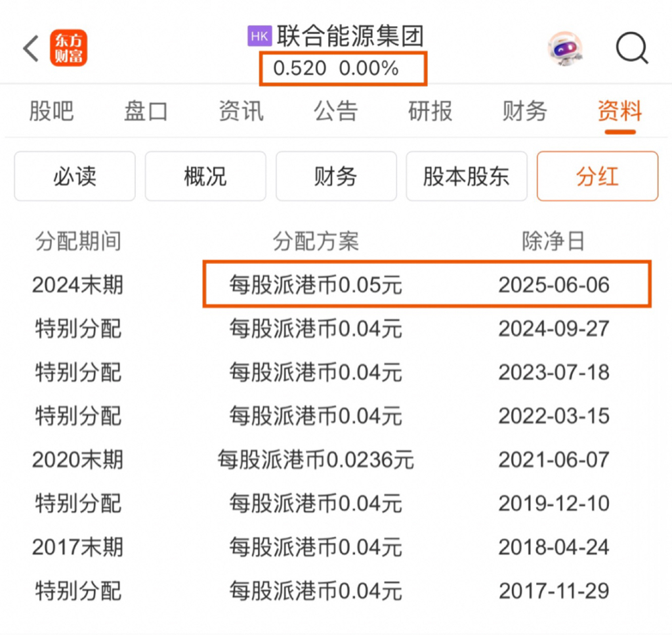
Task: Switch to the 盘口 tab
Action: click(146, 111)
